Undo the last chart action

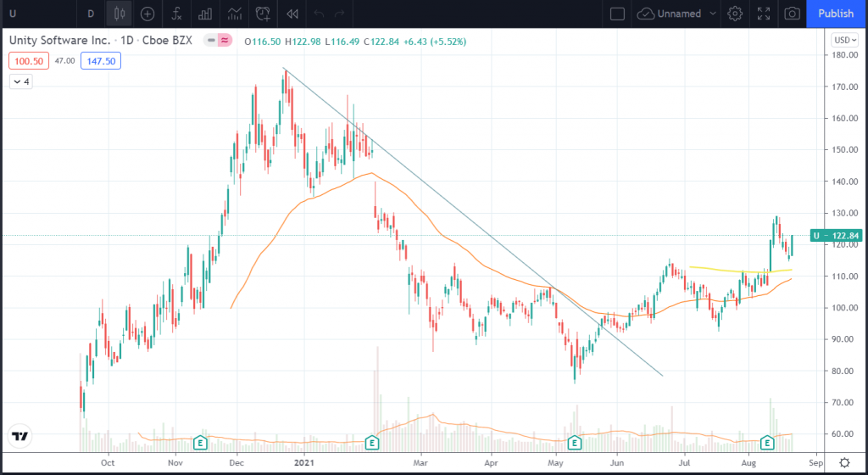319,14
